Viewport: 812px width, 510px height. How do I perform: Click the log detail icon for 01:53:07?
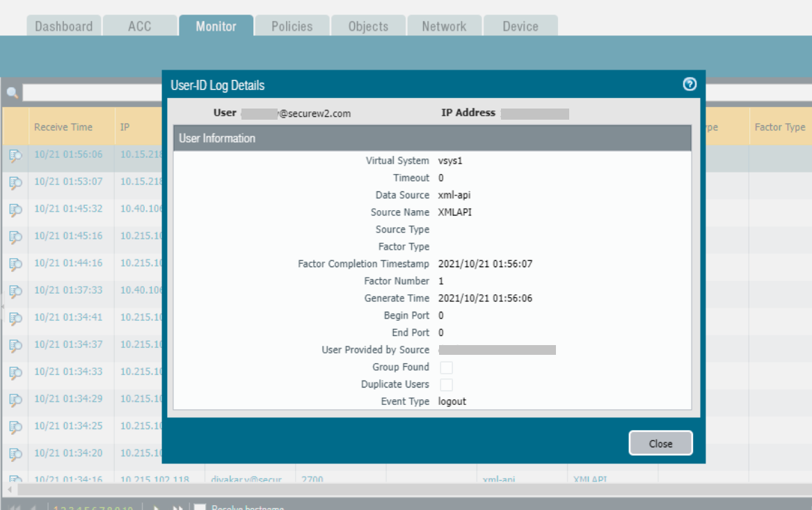15,182
